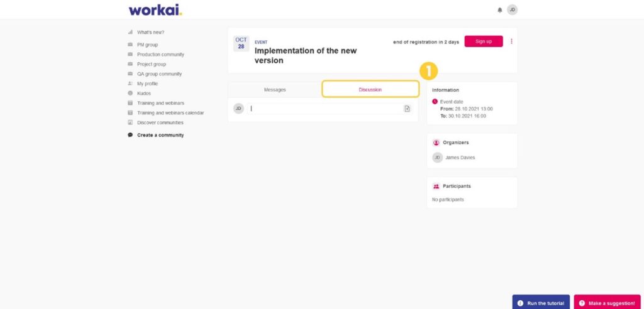
Task: Focus the discussion comment input field
Action: 325,109
